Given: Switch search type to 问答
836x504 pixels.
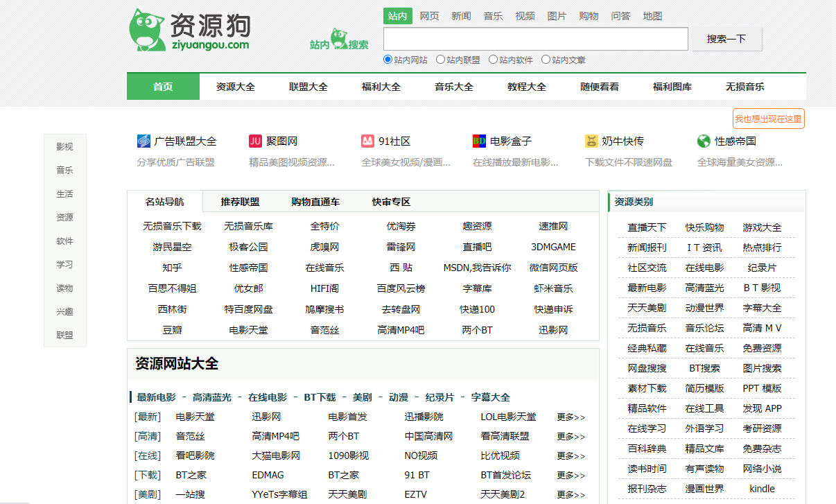Looking at the screenshot, I should [621, 16].
